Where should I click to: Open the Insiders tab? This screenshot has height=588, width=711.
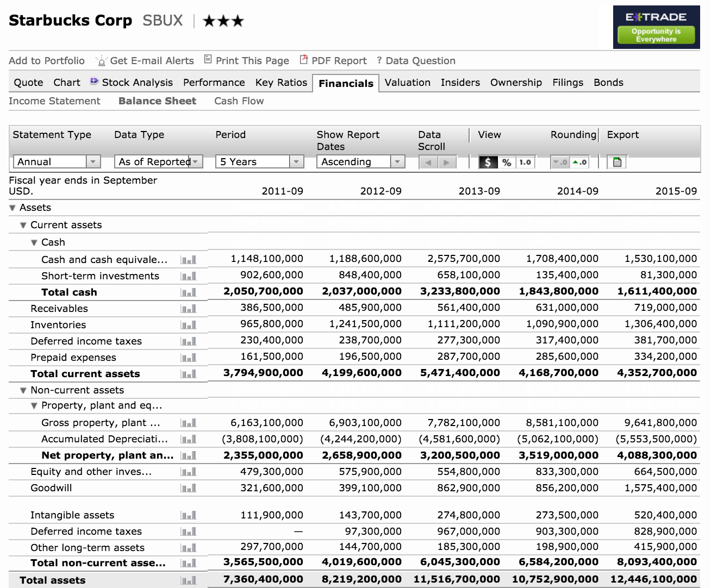[x=460, y=83]
